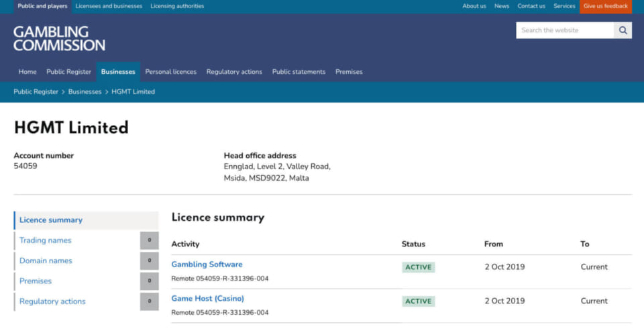Open Premises in side menu
Image resolution: width=644 pixels, height=333 pixels.
(36, 281)
